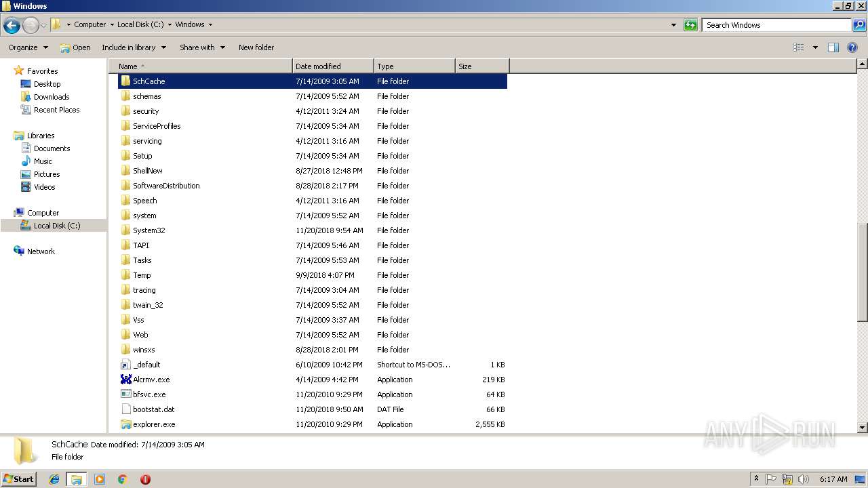Select Favorites in the navigation pane
The height and width of the screenshot is (488, 868).
[42, 71]
